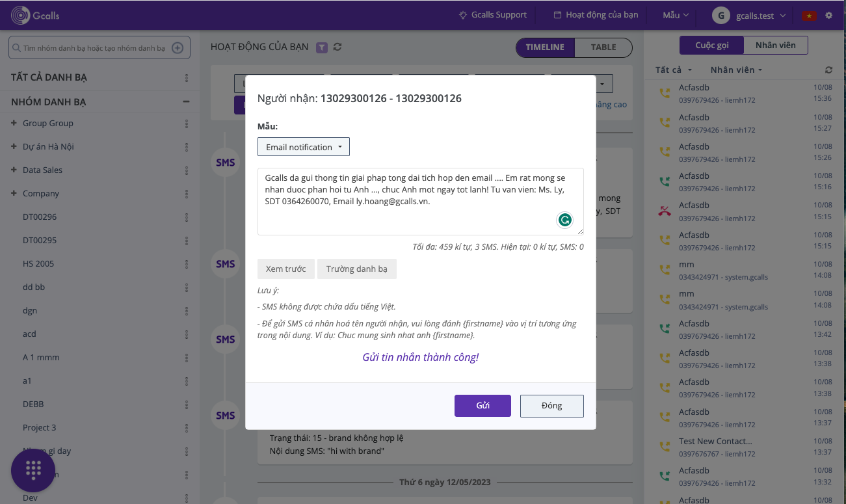Viewport: 846px width, 504px height.
Task: Switch to TIMELINE view
Action: [545, 47]
